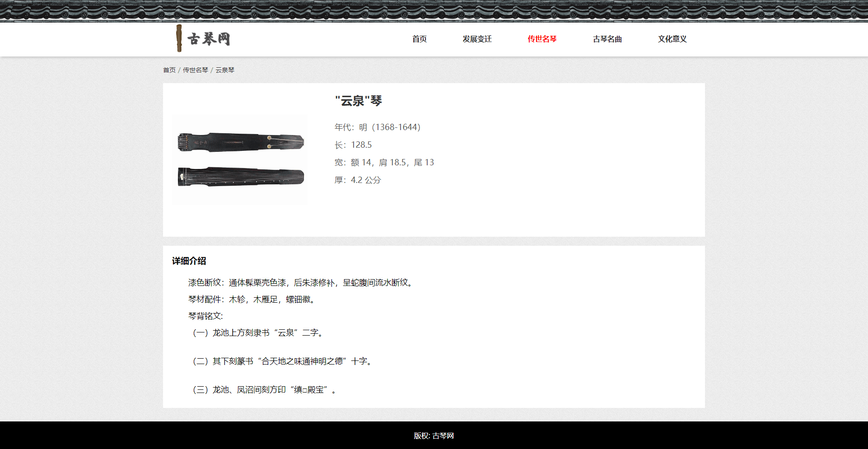The image size is (868, 449).
Task: Click the 详细介绍 section heading
Action: tap(189, 261)
